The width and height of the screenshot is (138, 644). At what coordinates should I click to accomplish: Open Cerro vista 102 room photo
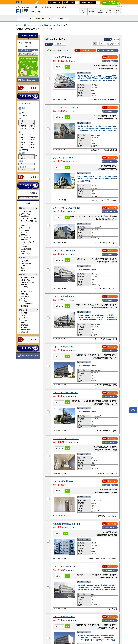tap(64, 462)
